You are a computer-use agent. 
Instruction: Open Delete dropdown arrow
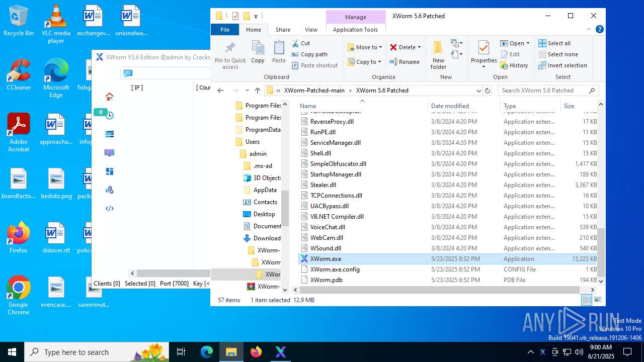(419, 47)
